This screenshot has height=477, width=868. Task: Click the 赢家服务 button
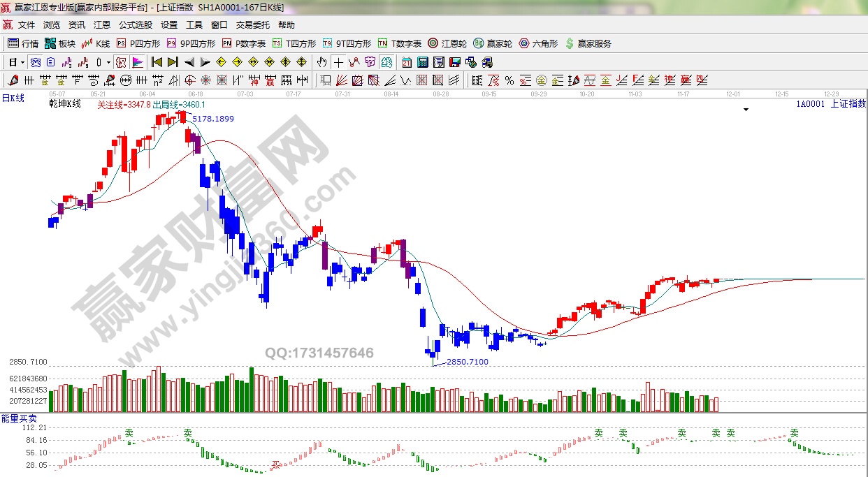[588, 43]
